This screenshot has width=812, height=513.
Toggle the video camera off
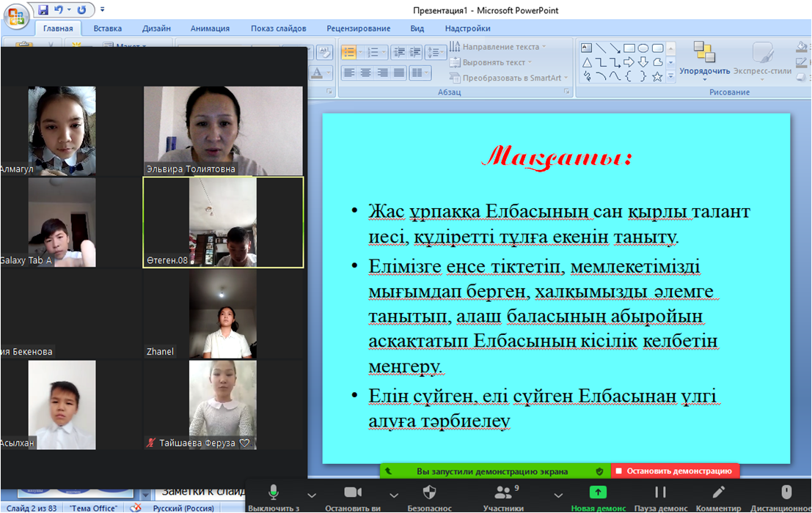354,492
